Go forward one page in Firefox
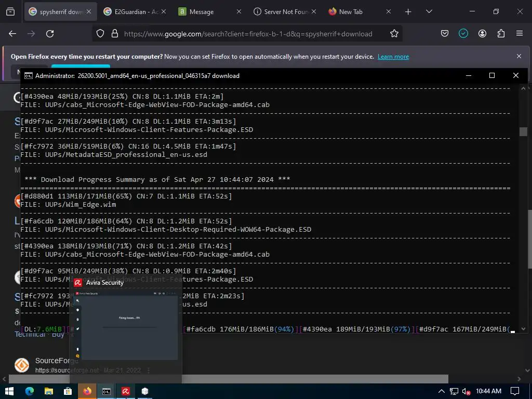Screen dimensions: 532x399 (31, 34)
